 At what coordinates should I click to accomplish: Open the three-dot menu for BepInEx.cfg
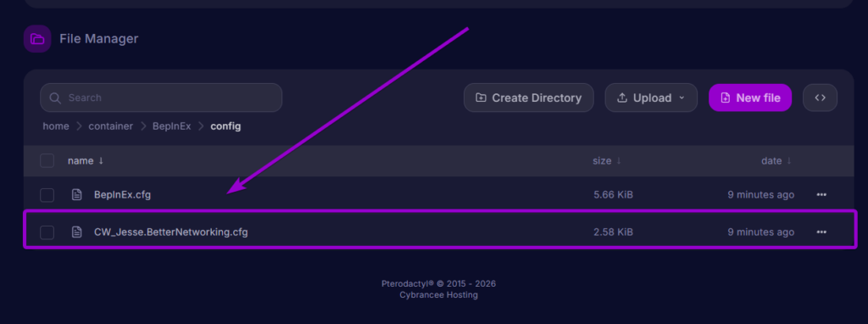[x=821, y=194]
